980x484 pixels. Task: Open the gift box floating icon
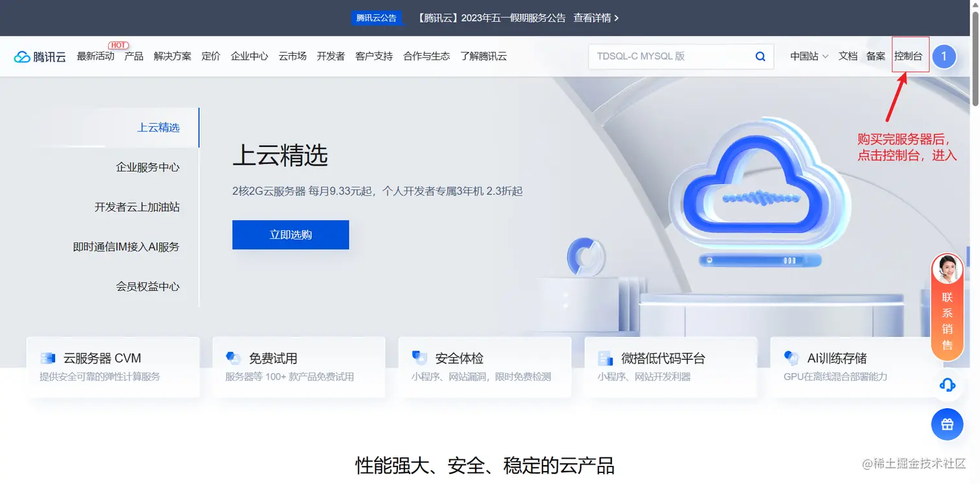pos(947,424)
